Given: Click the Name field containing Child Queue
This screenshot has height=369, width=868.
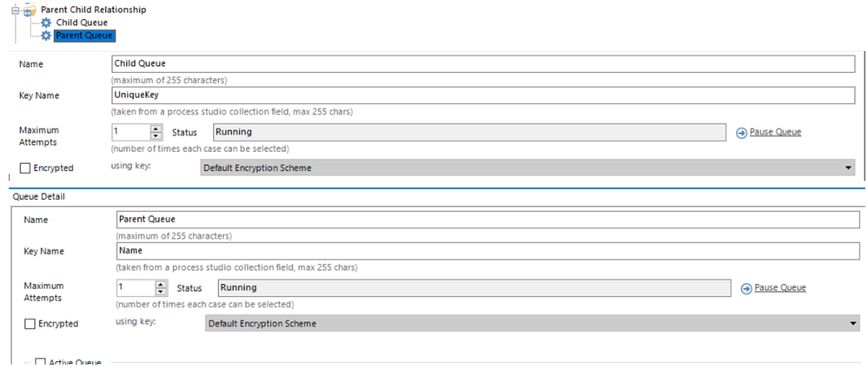Looking at the screenshot, I should [483, 64].
